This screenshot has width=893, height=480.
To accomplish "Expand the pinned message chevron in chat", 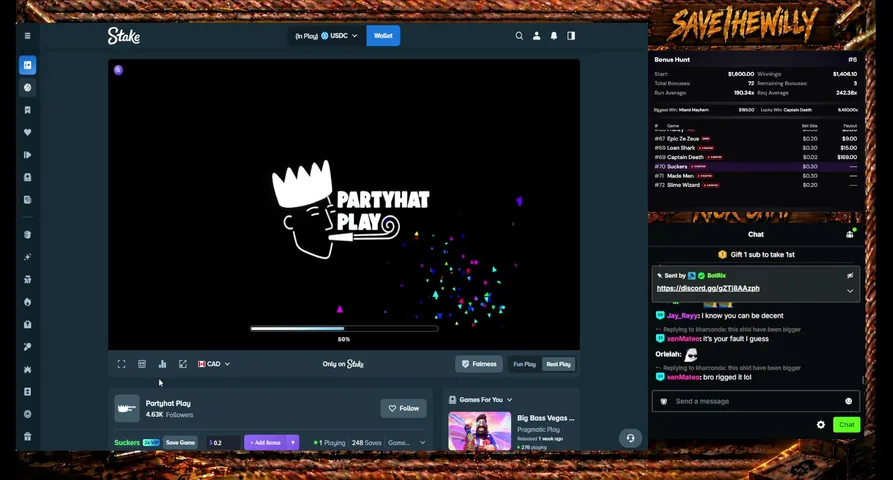I will pos(850,290).
